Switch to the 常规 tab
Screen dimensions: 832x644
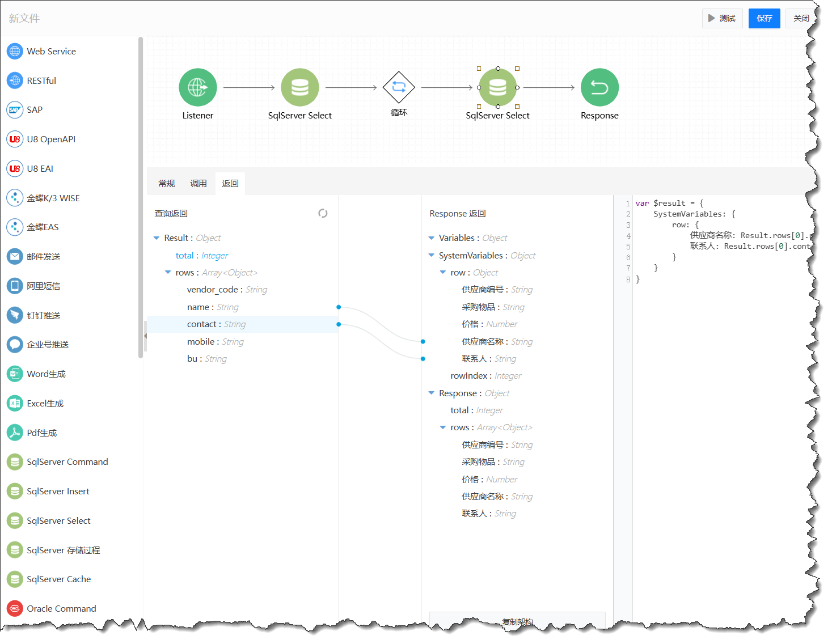(x=166, y=184)
